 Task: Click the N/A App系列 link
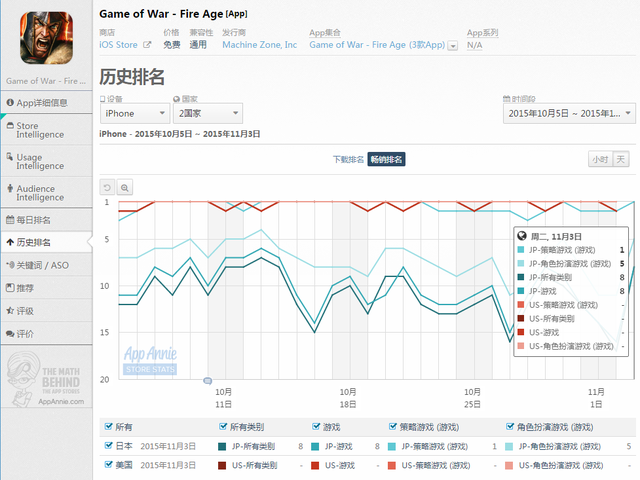[474, 45]
